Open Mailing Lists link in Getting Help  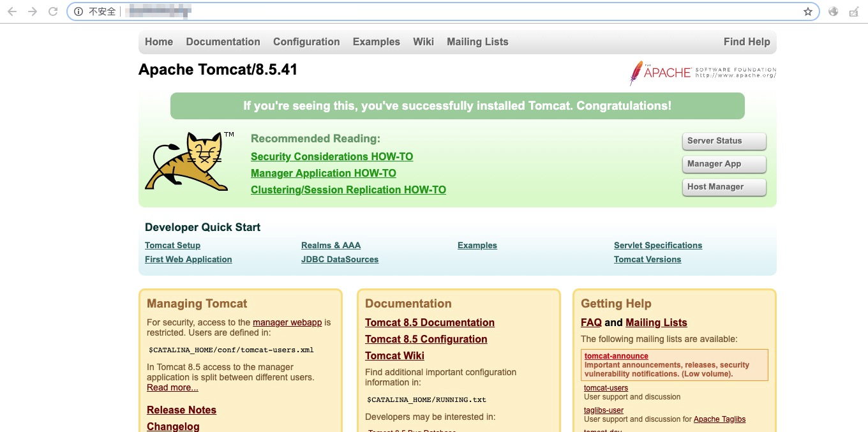(656, 323)
